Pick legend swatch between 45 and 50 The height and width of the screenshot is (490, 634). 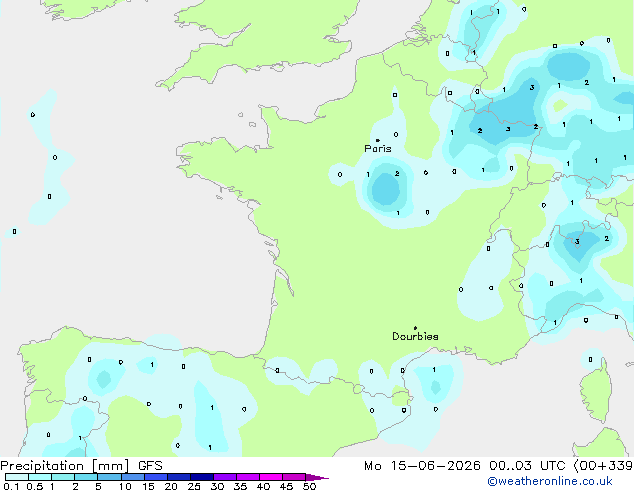tap(294, 477)
